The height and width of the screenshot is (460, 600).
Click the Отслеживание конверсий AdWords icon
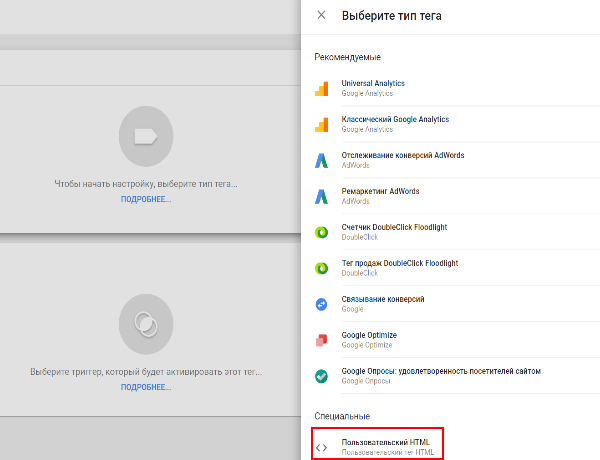321,160
